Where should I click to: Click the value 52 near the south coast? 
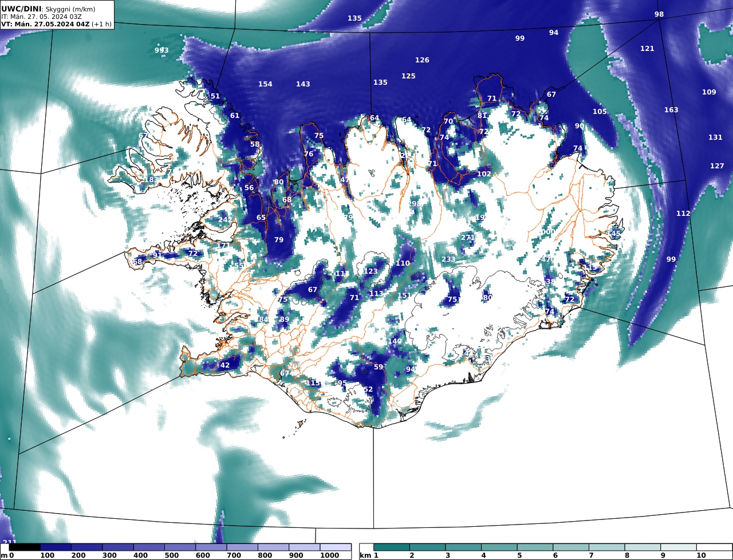[368, 389]
